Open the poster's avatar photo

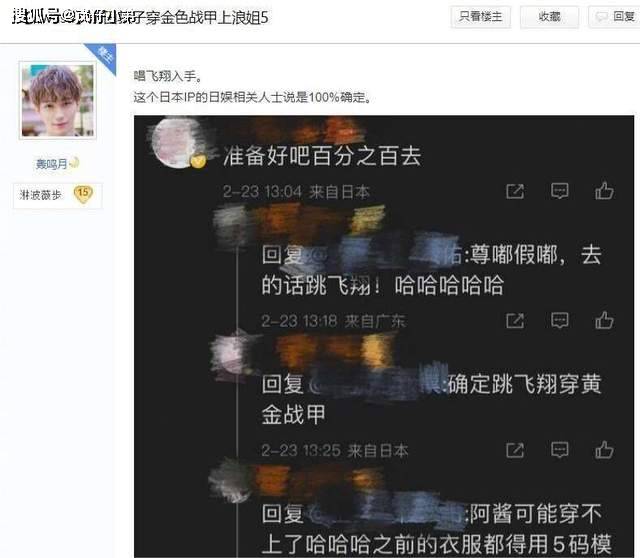pyautogui.click(x=58, y=100)
